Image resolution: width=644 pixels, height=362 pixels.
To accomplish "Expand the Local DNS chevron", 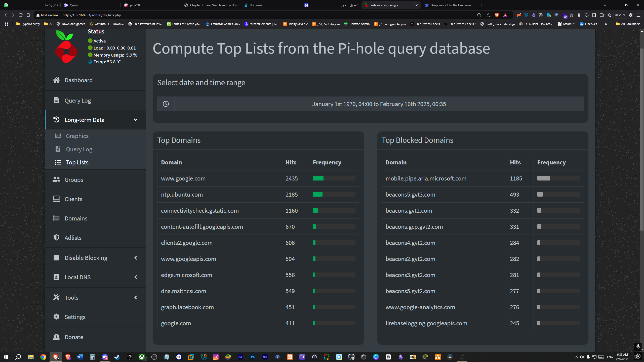I will click(136, 277).
